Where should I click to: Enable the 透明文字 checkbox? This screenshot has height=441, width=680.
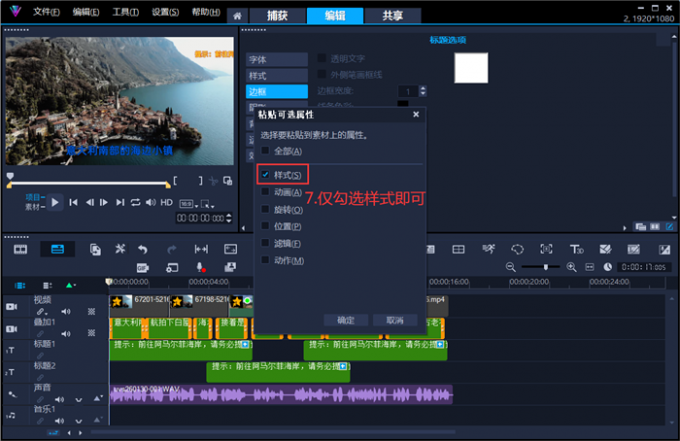point(322,58)
